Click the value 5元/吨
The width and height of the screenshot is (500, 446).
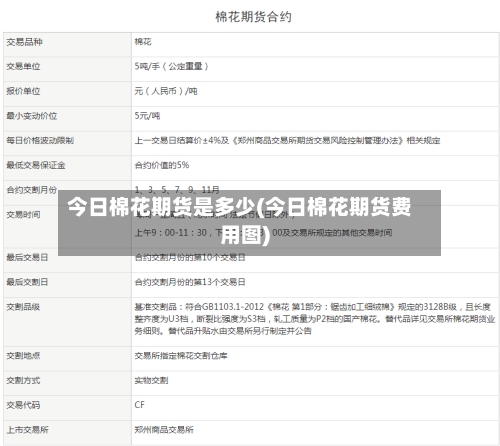coord(147,116)
